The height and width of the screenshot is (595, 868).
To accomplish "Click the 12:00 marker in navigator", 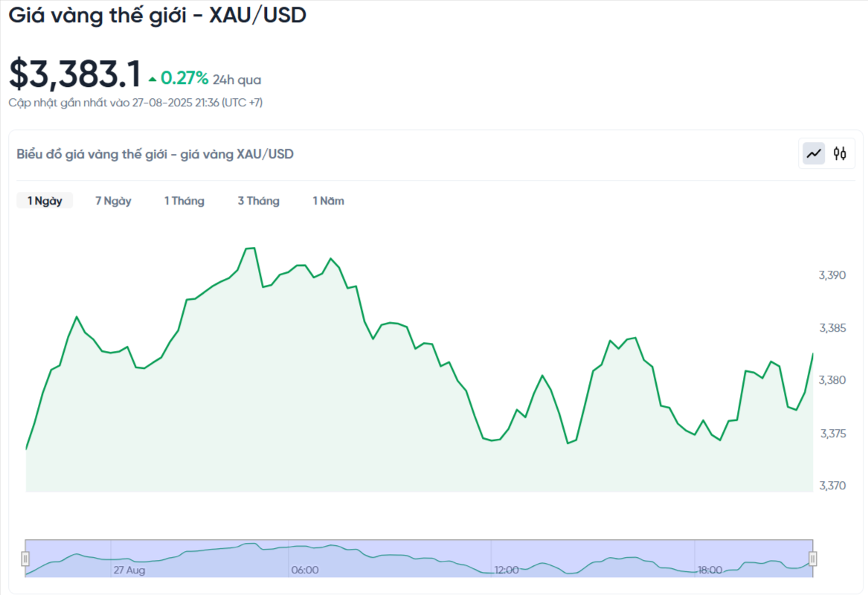I will point(507,570).
